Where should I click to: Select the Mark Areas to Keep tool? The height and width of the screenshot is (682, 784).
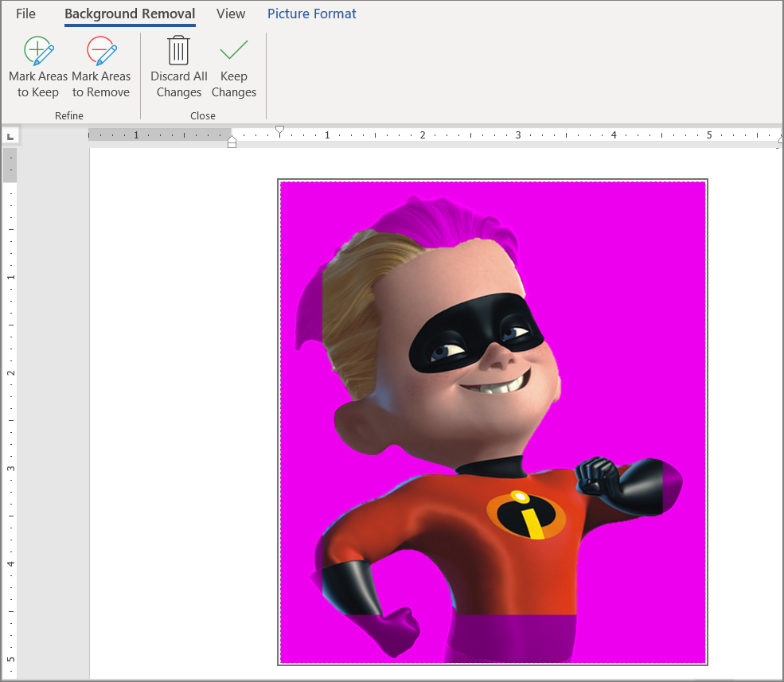coord(38,67)
